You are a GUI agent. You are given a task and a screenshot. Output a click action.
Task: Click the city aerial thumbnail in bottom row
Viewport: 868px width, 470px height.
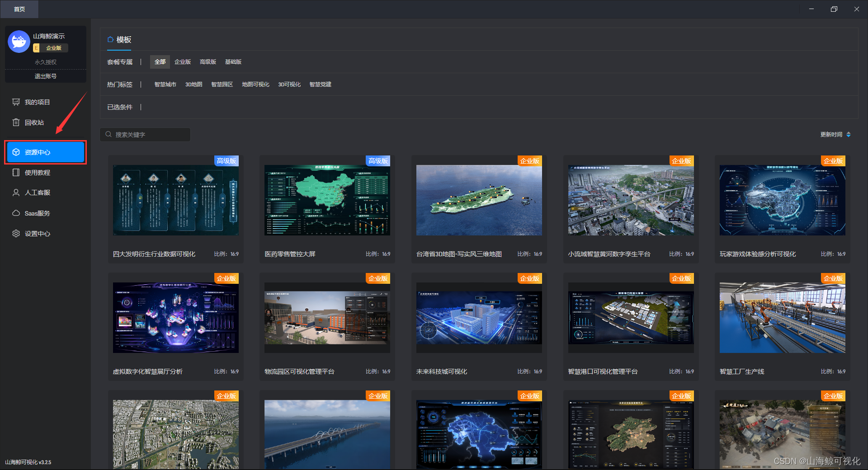(x=176, y=434)
